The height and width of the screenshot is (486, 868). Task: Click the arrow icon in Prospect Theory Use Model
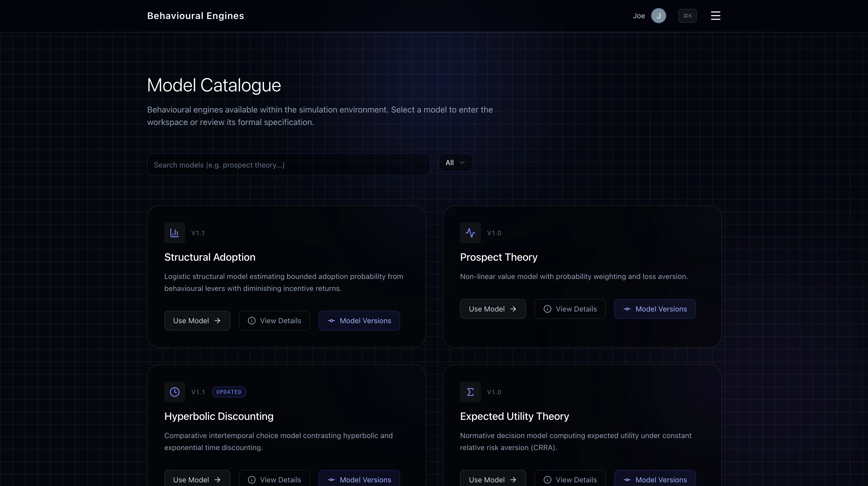click(513, 309)
